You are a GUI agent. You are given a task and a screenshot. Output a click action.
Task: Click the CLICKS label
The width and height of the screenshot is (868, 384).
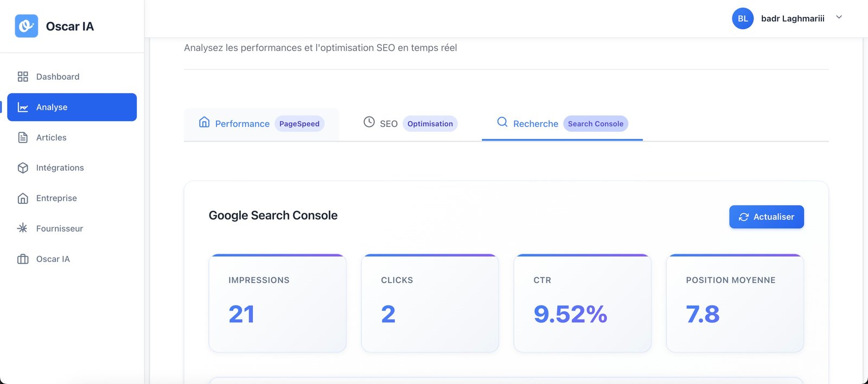(x=397, y=280)
